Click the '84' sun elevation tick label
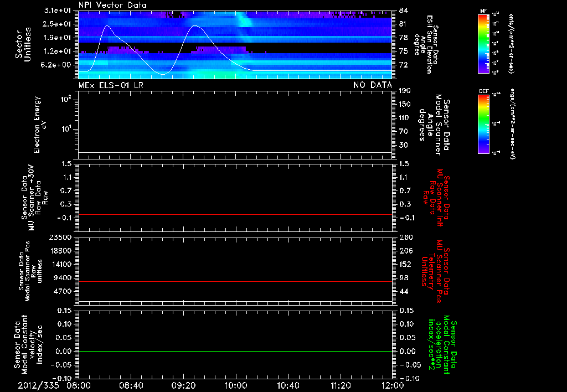The height and width of the screenshot is (392, 567). (403, 11)
